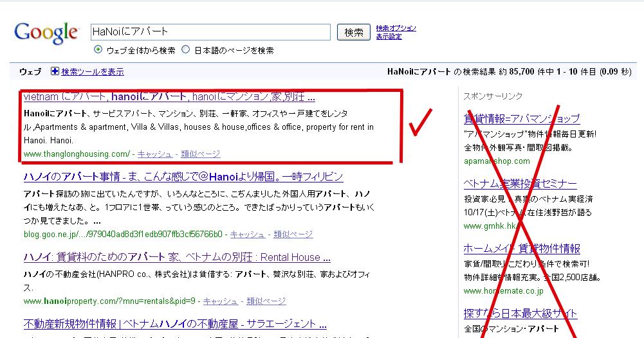Open sponsored link 探すなら日本最大級サイト
644x338 pixels.
point(520,314)
